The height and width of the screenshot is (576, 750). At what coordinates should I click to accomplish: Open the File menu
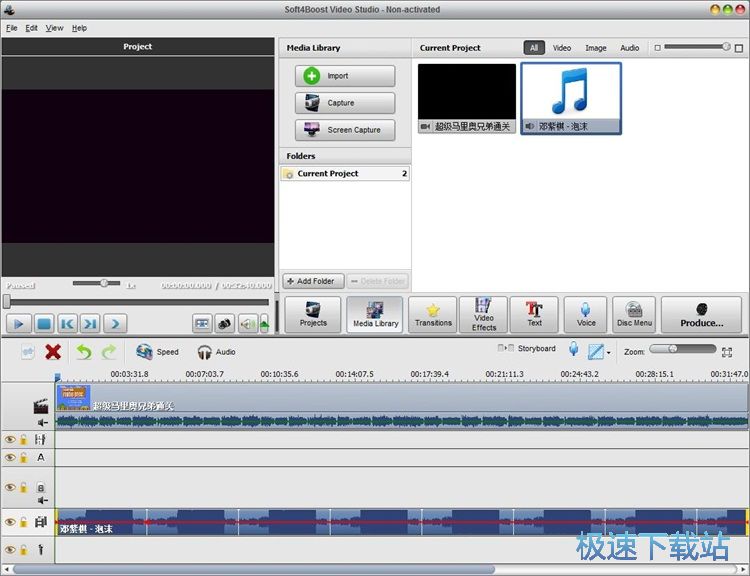click(12, 28)
